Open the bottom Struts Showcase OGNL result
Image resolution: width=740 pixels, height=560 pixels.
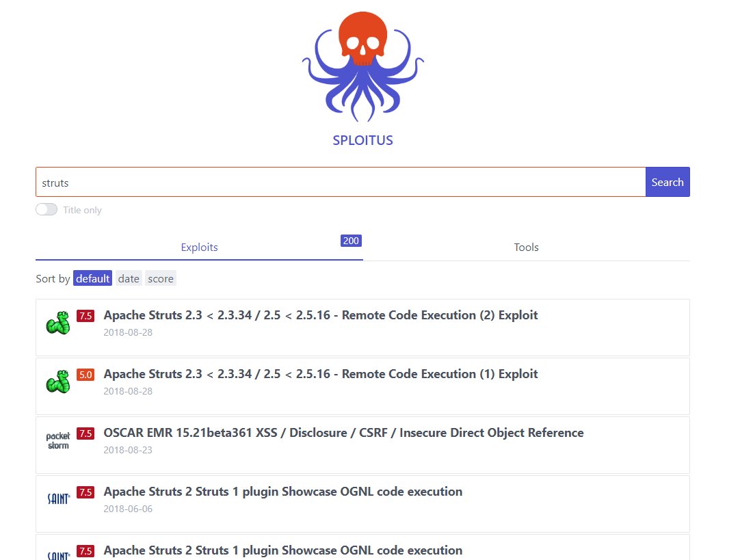coord(282,550)
